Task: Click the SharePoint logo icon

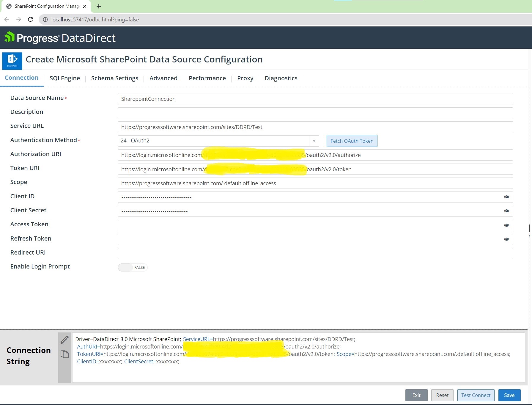Action: click(12, 61)
